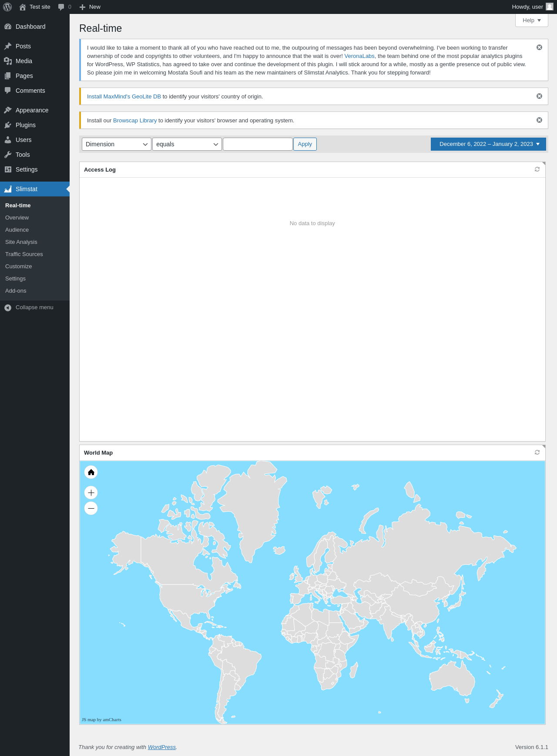Open the Plugins menu
557x756 pixels.
click(x=26, y=125)
